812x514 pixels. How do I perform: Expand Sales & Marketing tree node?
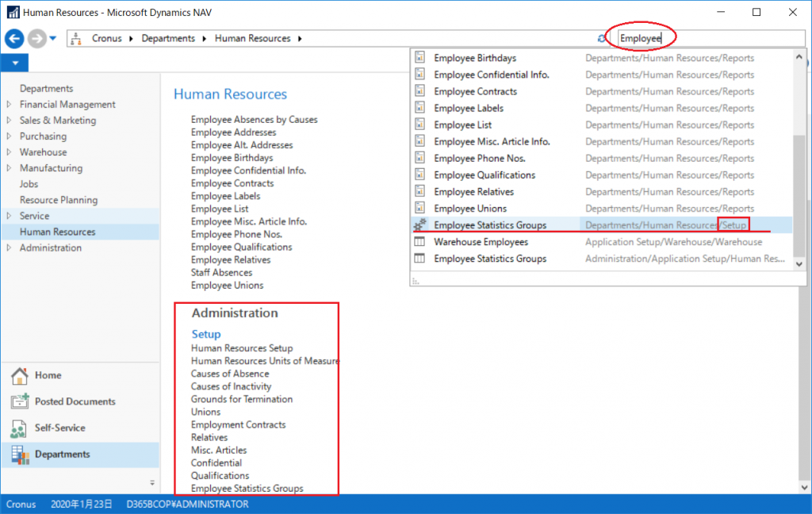click(x=9, y=121)
